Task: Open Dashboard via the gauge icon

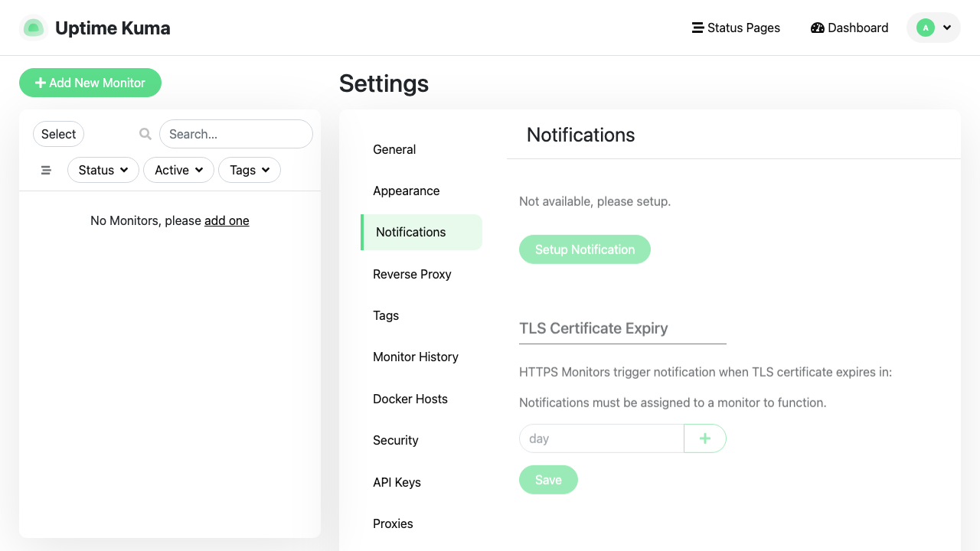Action: [x=817, y=28]
